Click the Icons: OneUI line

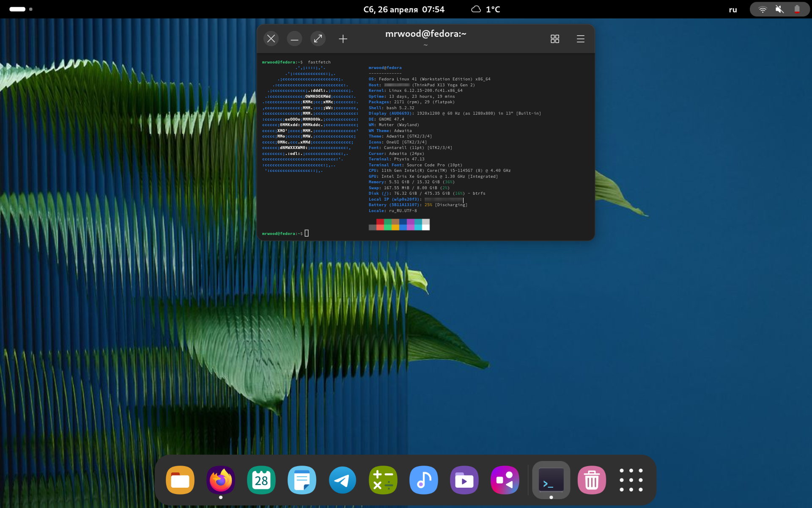tap(398, 142)
